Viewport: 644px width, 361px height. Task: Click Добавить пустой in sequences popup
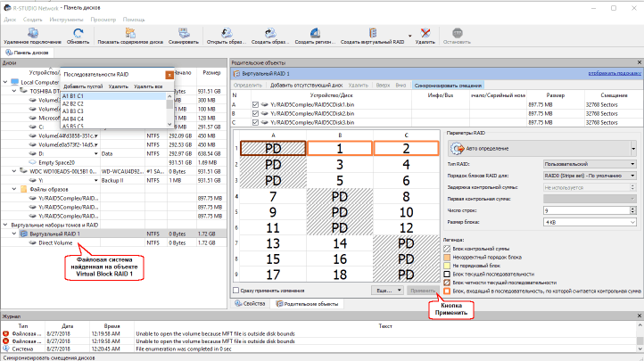(x=83, y=86)
